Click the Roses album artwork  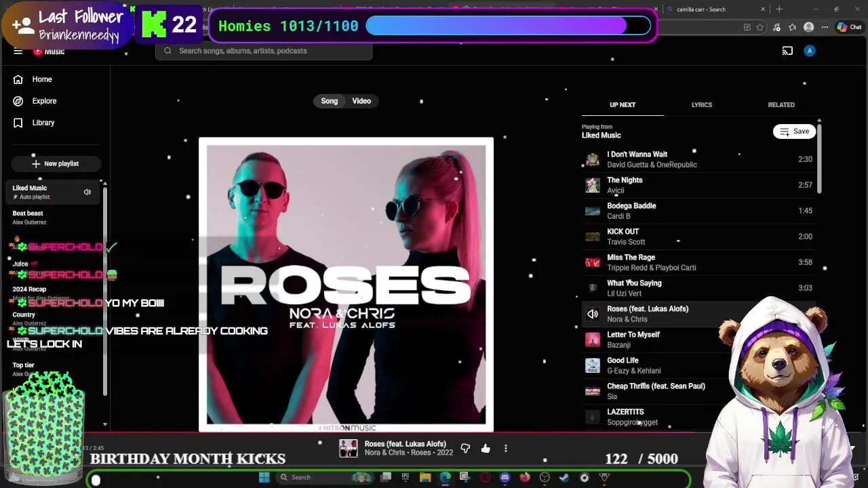click(346, 285)
